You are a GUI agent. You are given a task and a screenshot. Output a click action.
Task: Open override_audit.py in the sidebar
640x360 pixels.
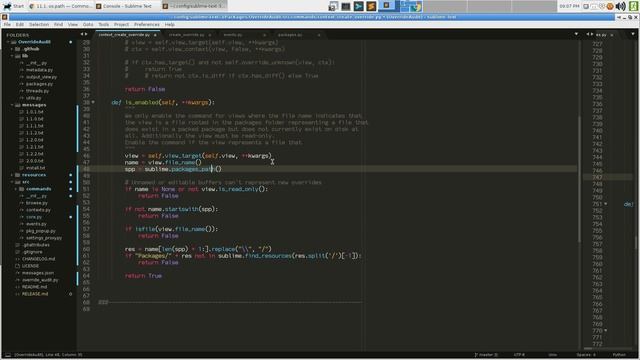[40, 280]
